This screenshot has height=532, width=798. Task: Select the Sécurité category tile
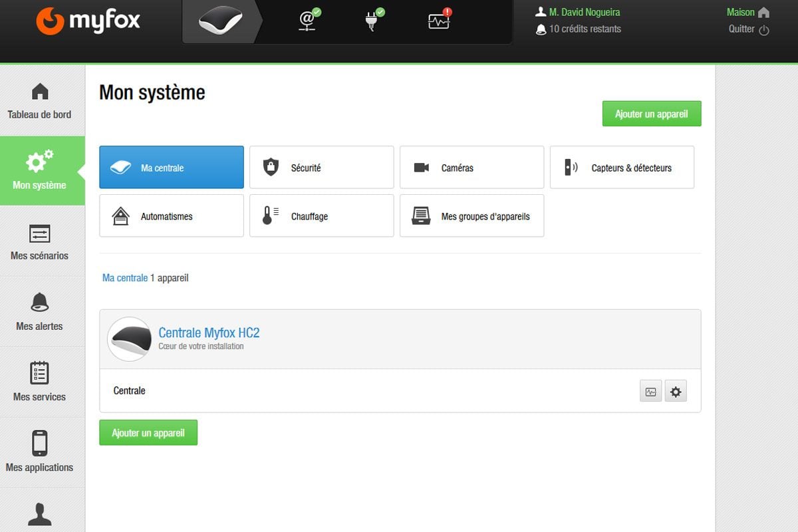tap(322, 168)
